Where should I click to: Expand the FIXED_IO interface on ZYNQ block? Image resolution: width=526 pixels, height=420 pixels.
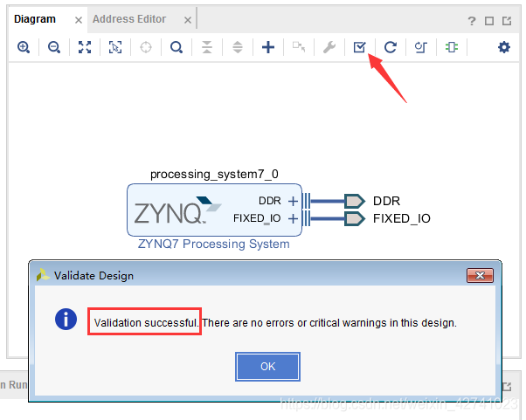[x=293, y=218]
